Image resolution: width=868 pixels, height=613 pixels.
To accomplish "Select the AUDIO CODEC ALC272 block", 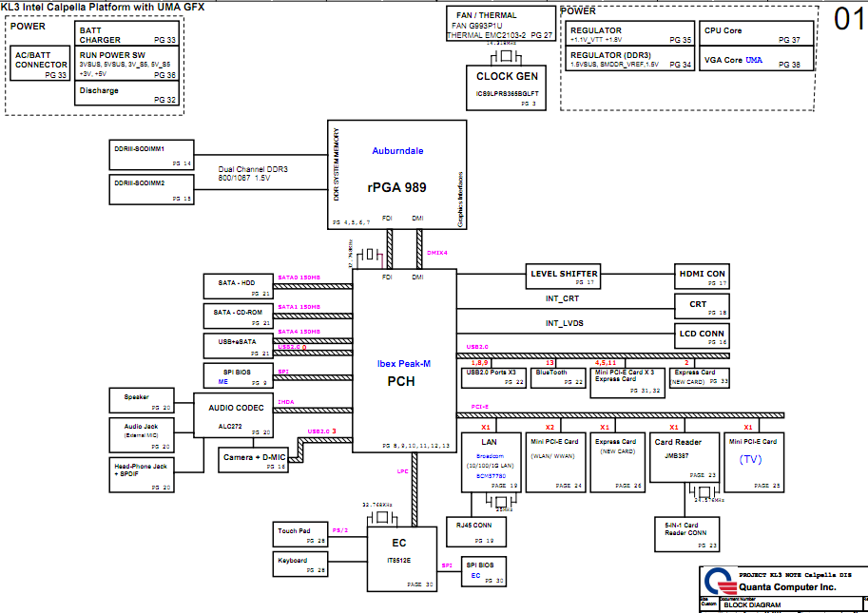I will (234, 415).
